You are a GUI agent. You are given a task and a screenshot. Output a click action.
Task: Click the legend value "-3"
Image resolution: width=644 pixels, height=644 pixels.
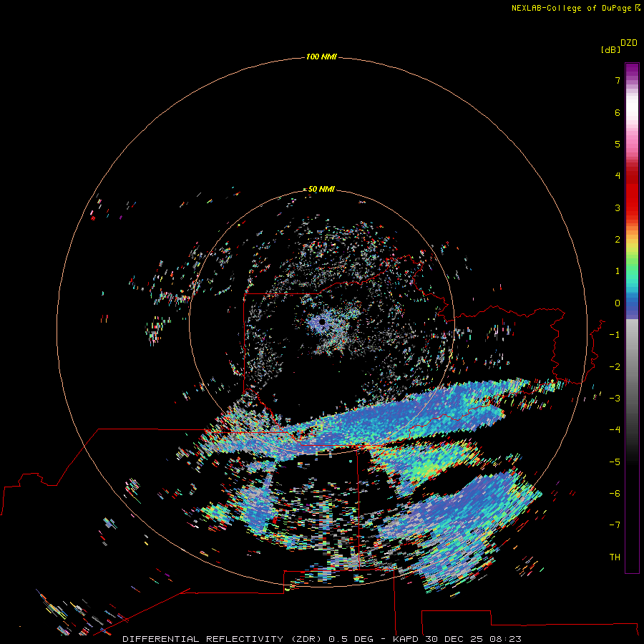click(615, 399)
